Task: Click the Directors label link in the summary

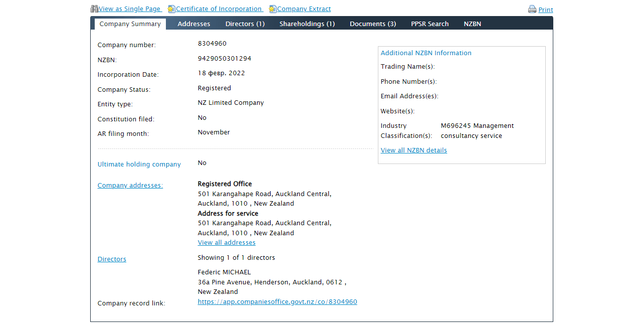Action: 112,259
